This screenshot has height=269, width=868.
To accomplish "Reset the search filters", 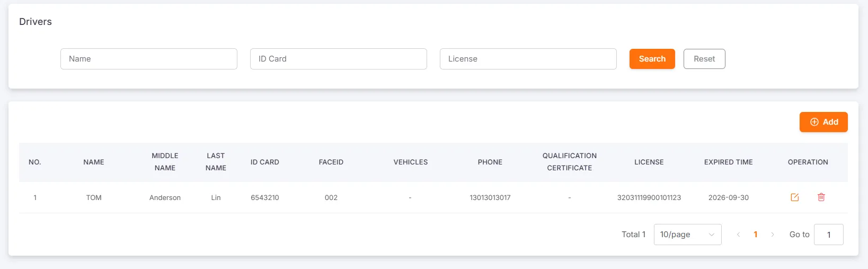I will 704,59.
